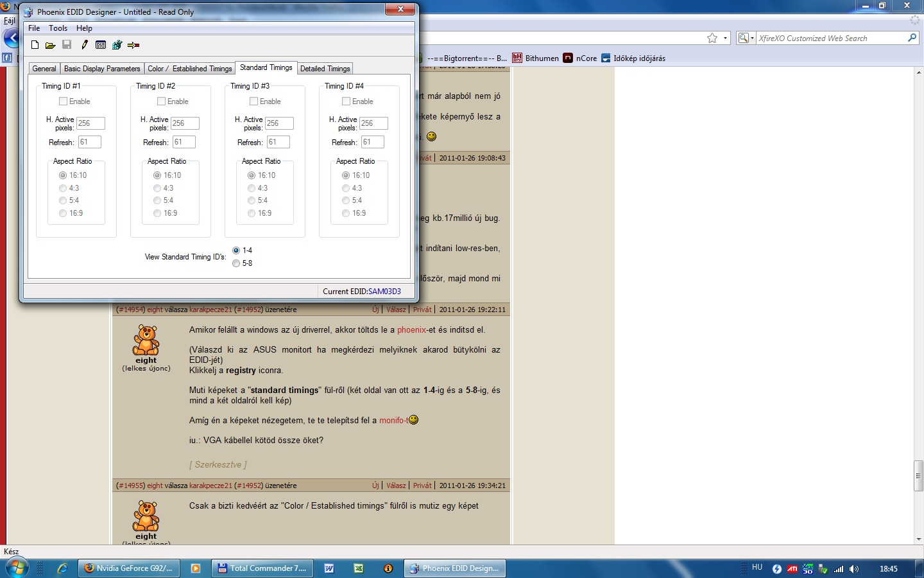Open the search engine dropdown arrow
The image size is (924, 578).
[752, 38]
